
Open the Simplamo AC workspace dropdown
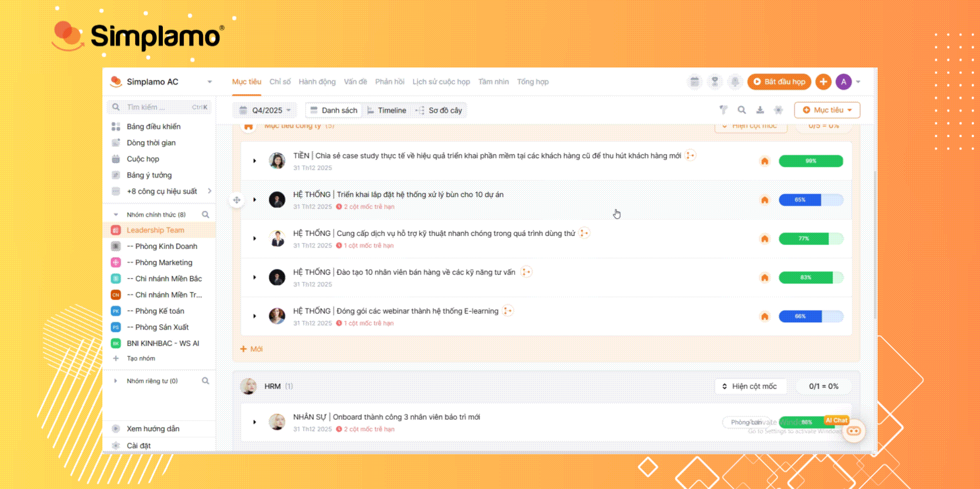[209, 82]
